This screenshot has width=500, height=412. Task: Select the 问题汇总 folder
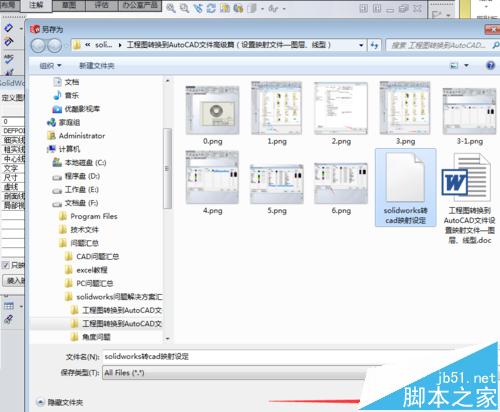click(x=79, y=243)
